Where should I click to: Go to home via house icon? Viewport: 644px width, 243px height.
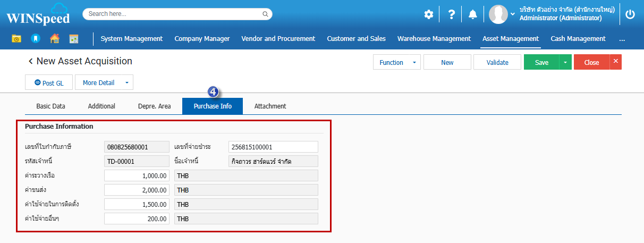pyautogui.click(x=54, y=39)
